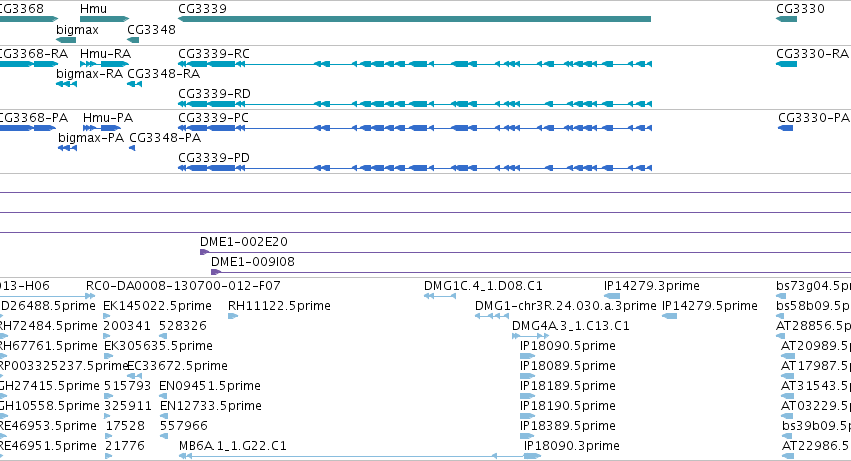The height and width of the screenshot is (461, 851).
Task: Select EST label DMG1C.4_1.D08.C1
Action: click(483, 286)
